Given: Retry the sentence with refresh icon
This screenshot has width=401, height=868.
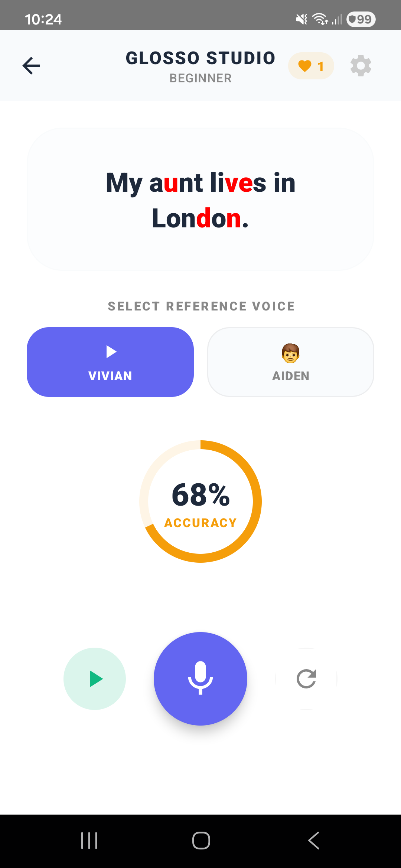Looking at the screenshot, I should click(306, 679).
